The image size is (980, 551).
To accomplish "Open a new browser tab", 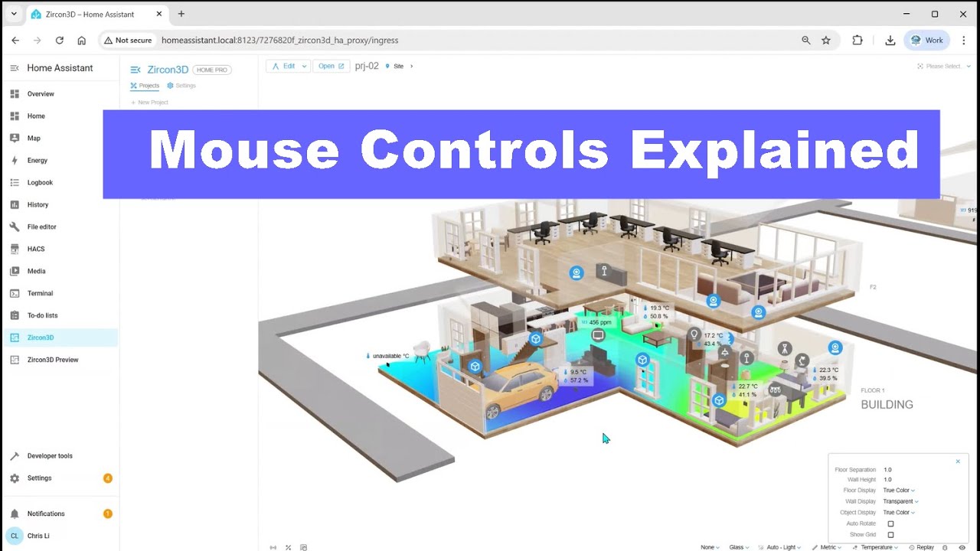I will coord(181,14).
